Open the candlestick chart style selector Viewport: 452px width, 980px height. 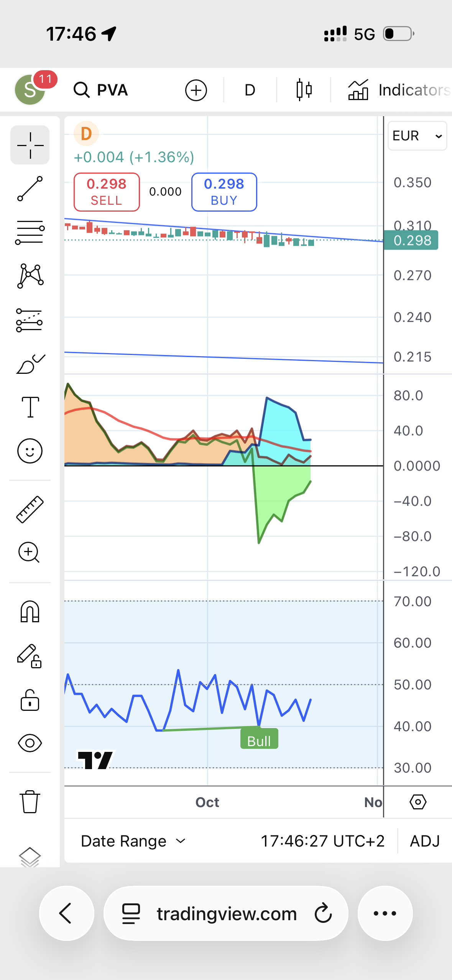(x=304, y=90)
